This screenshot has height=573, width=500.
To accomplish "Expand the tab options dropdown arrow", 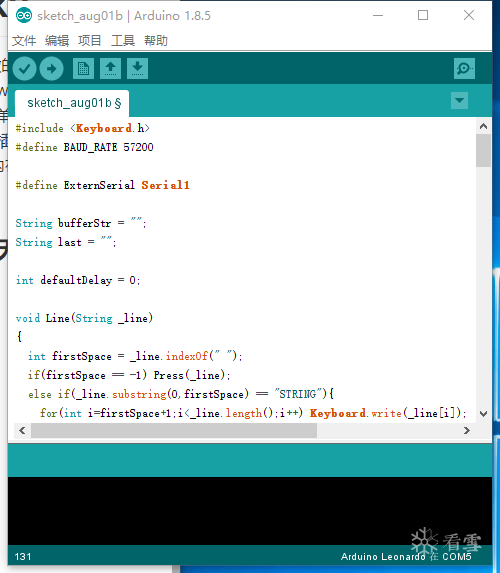I will (459, 100).
